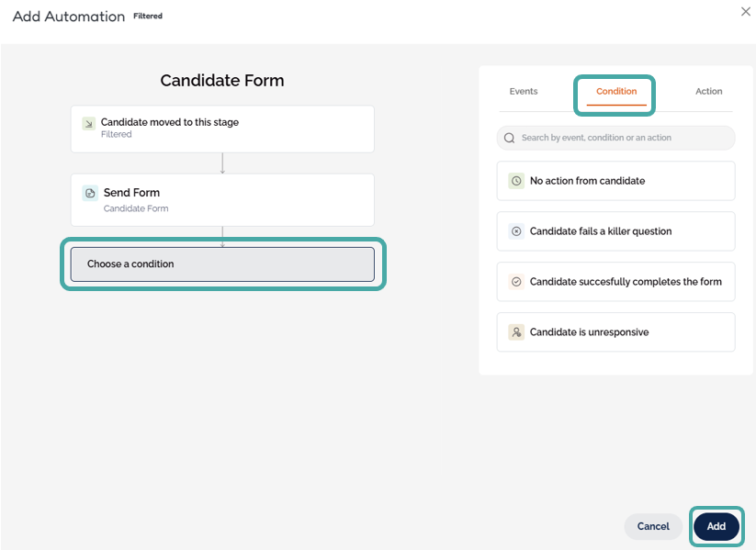Screen dimensions: 756x550
Task: Pick Candidate fails a killer question
Action: (615, 231)
